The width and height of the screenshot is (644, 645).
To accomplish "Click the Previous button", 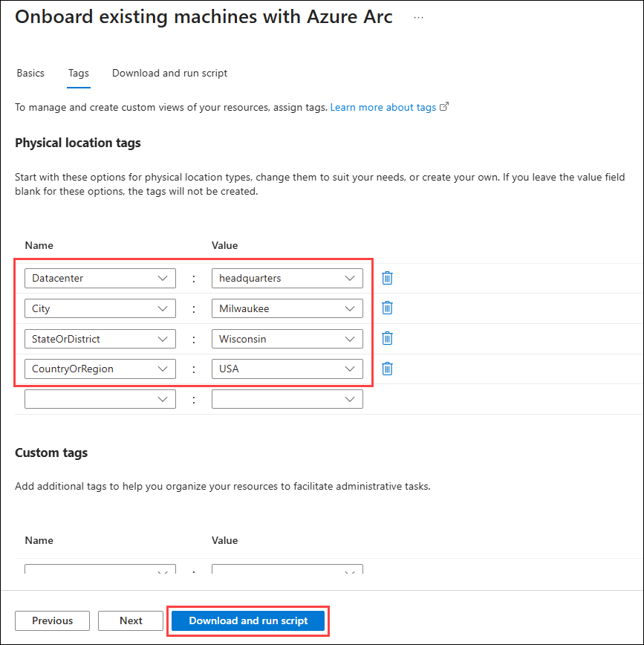I will (x=52, y=620).
